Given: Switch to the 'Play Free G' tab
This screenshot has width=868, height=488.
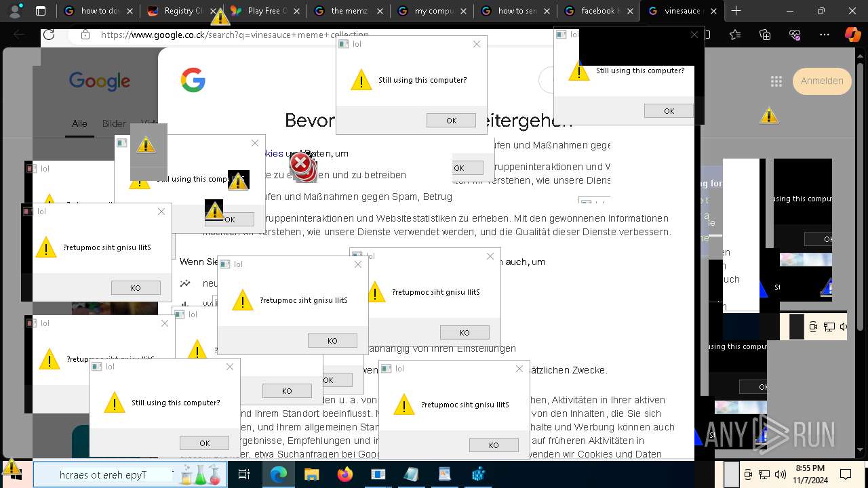Looking at the screenshot, I should (x=266, y=11).
